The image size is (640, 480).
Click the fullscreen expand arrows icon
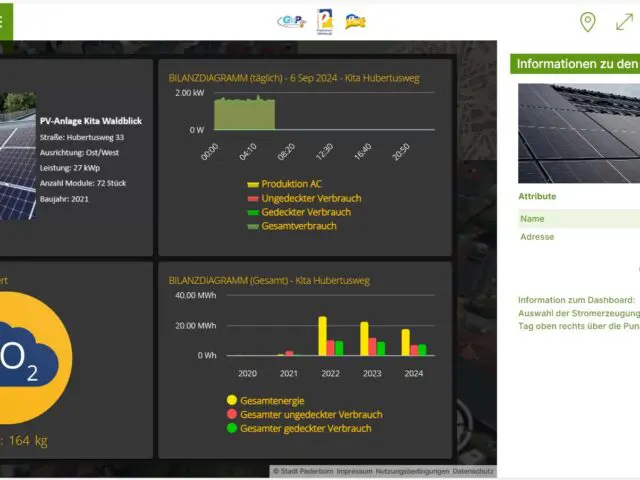[x=626, y=22]
